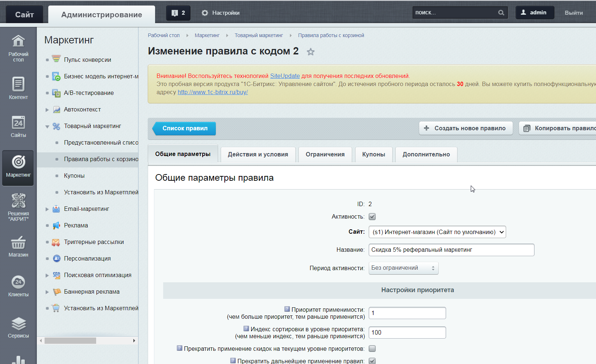The width and height of the screenshot is (596, 364).
Task: Switch to the Действия и условия tab
Action: coord(258,155)
